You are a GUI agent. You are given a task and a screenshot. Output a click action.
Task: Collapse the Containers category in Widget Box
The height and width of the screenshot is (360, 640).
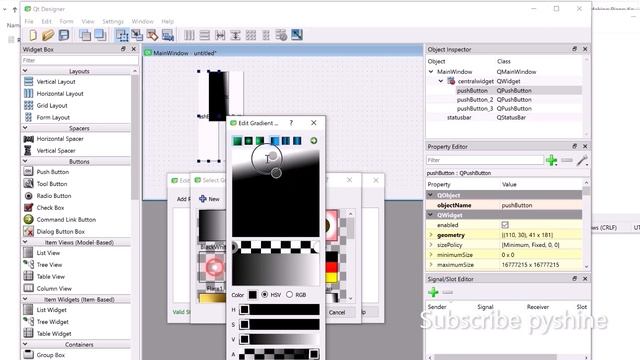pyautogui.click(x=25, y=344)
